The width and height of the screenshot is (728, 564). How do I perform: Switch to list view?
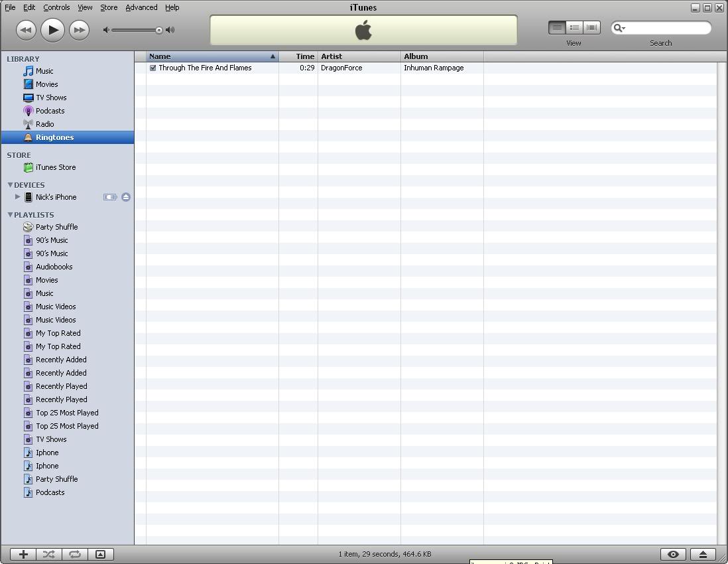click(557, 28)
